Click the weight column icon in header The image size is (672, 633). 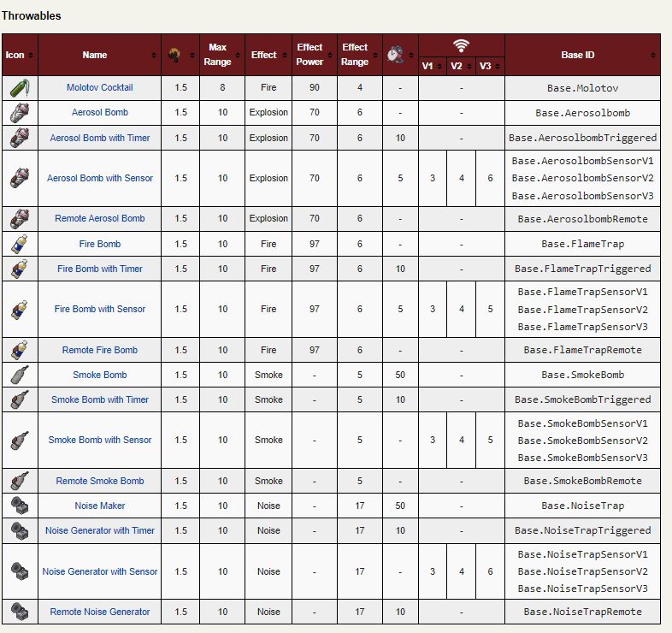174,55
